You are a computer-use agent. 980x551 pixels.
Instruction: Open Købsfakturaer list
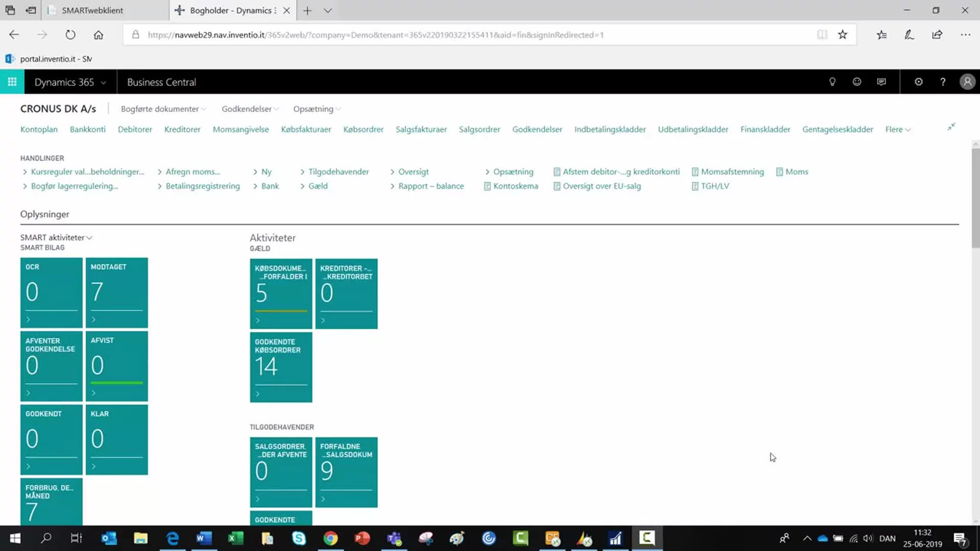tap(306, 129)
